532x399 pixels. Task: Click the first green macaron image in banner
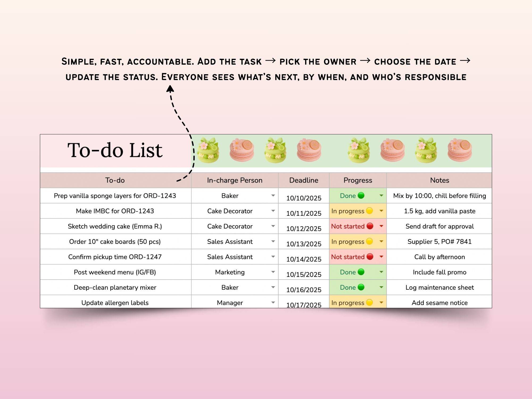click(208, 150)
